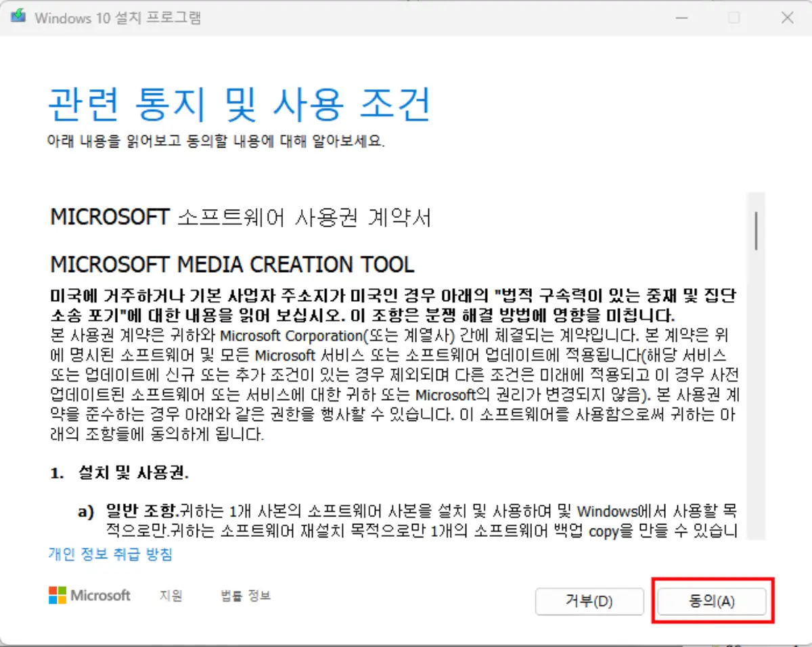Open the 지원 support link
This screenshot has width=812, height=647.
pyautogui.click(x=171, y=596)
